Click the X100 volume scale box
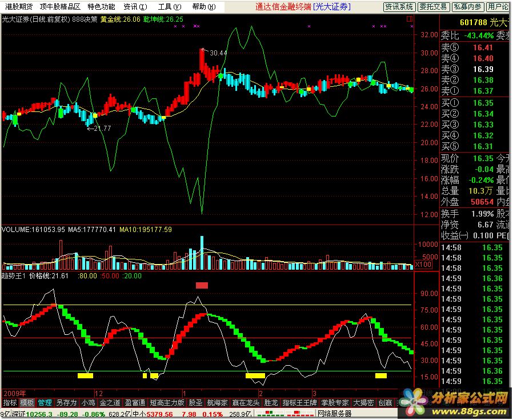513x420 pixels. coord(423,264)
